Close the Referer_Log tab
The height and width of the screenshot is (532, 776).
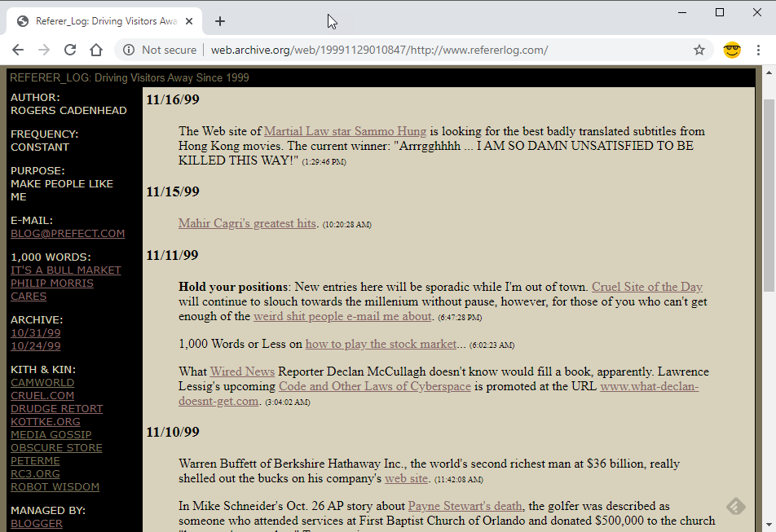[x=189, y=21]
